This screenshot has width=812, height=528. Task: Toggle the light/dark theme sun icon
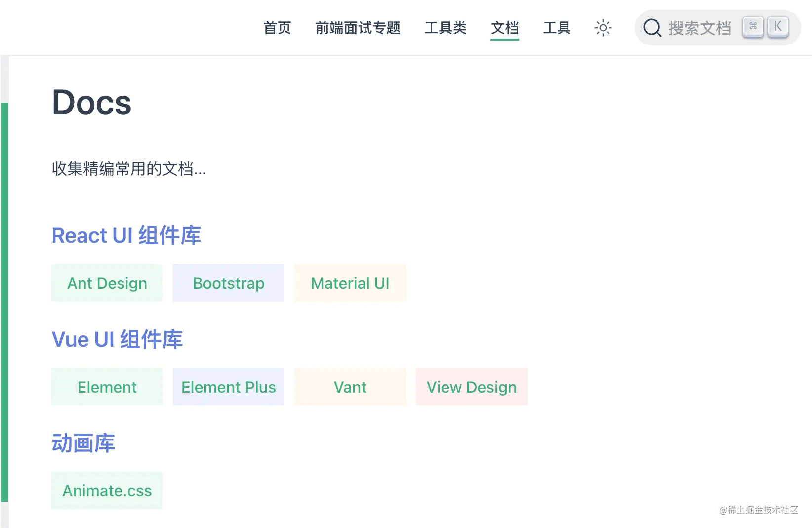(x=603, y=28)
